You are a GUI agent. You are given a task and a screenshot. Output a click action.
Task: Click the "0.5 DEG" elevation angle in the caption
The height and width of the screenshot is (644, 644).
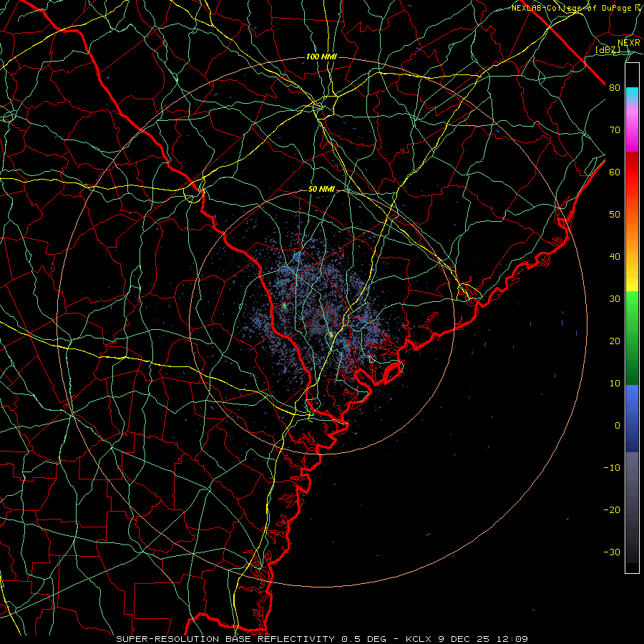[x=364, y=639]
